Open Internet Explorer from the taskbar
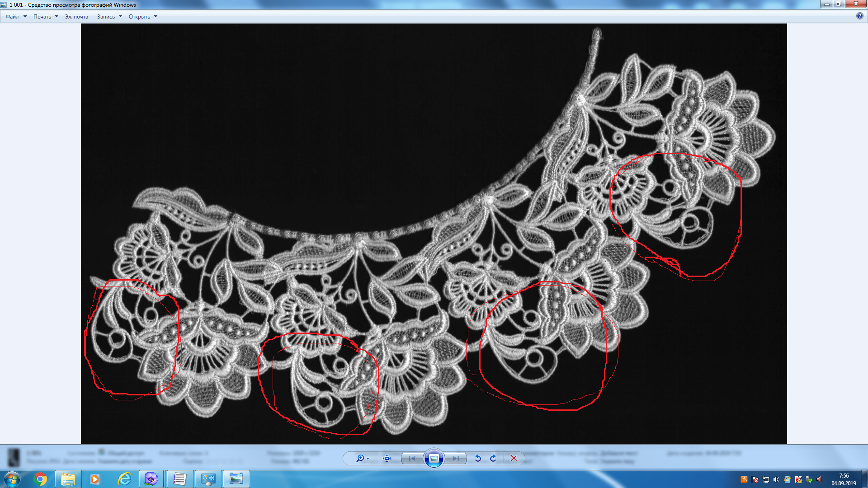The height and width of the screenshot is (488, 868). click(124, 479)
